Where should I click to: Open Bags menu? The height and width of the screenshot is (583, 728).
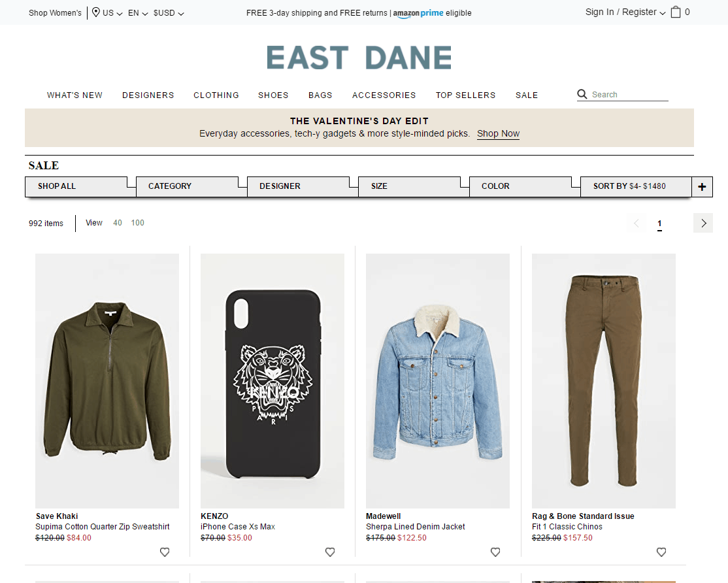point(320,95)
